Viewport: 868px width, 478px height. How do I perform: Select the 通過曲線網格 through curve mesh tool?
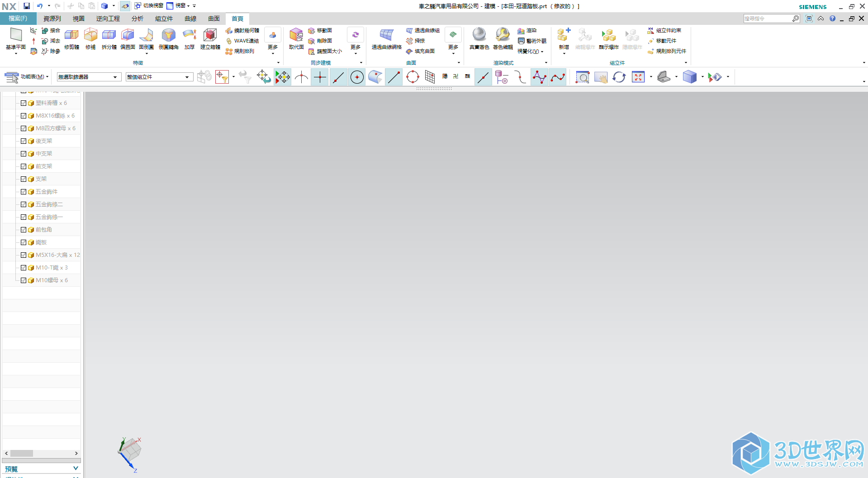(386, 38)
